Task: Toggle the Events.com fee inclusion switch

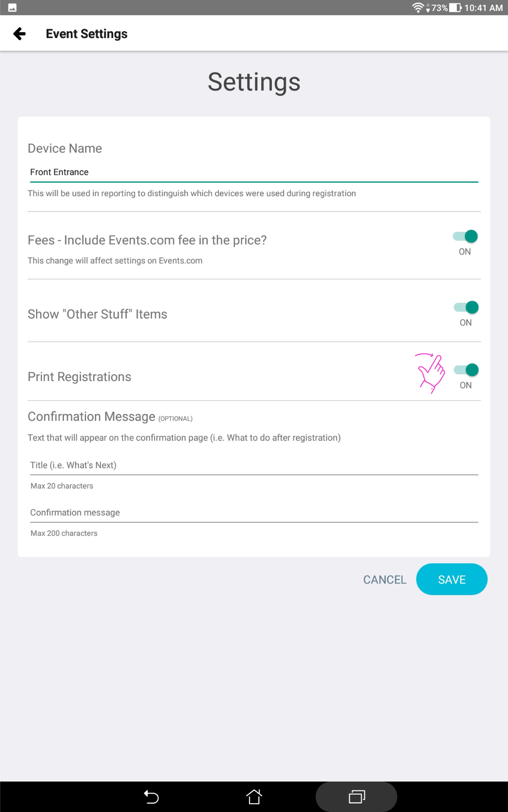Action: [x=465, y=236]
